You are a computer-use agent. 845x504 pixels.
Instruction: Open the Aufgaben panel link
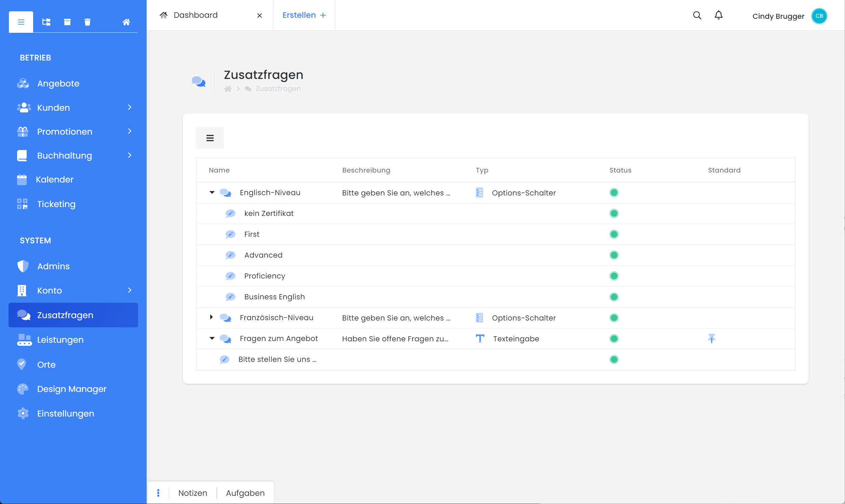(245, 493)
